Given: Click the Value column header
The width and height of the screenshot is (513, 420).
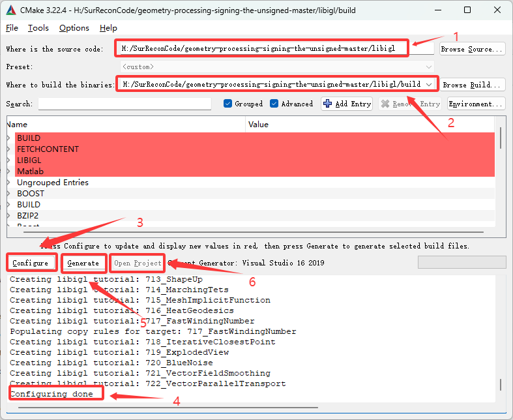Looking at the screenshot, I should tap(370, 125).
